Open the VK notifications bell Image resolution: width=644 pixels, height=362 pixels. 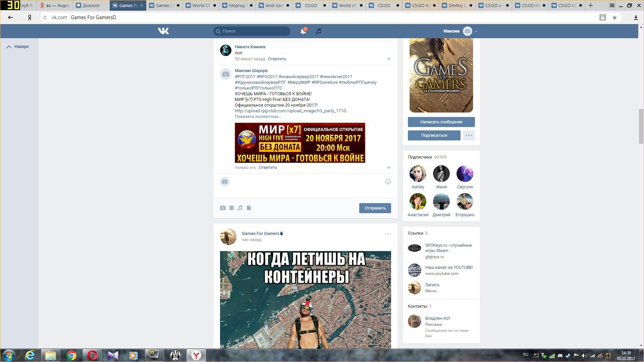tap(303, 31)
